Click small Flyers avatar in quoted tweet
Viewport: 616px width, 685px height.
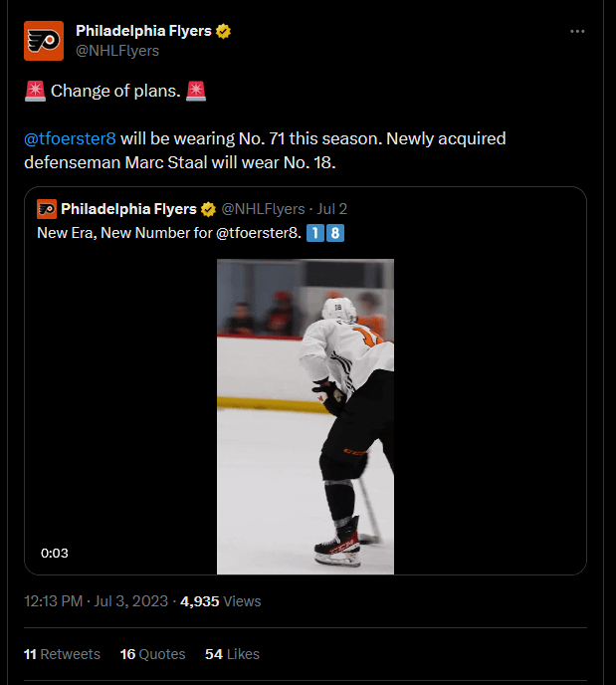(x=46, y=209)
